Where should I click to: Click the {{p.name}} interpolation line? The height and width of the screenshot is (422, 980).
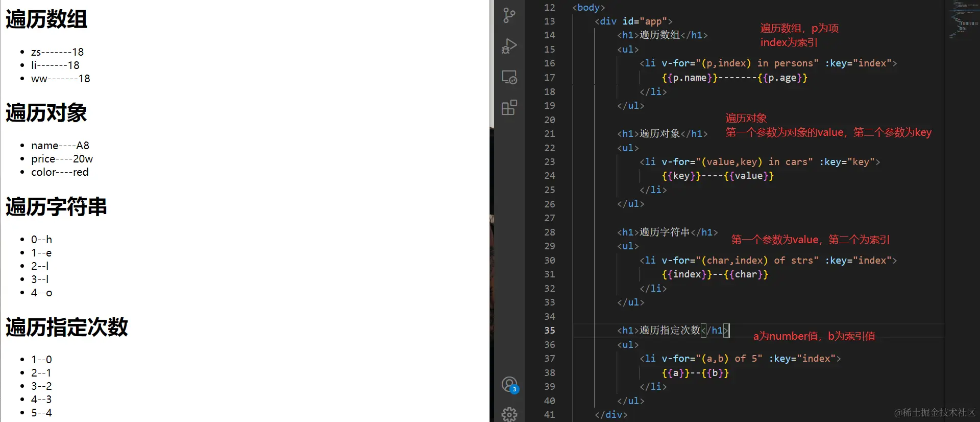pos(734,78)
